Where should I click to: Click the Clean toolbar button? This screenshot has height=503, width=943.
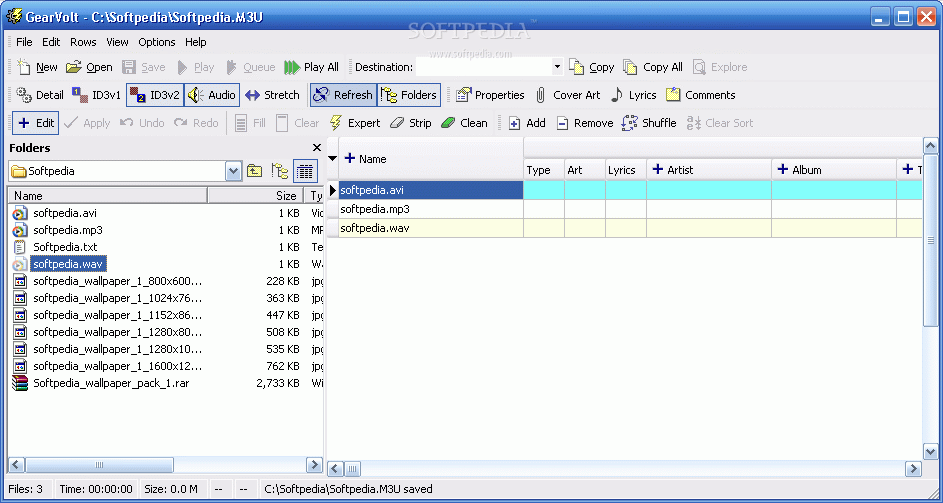[464, 123]
